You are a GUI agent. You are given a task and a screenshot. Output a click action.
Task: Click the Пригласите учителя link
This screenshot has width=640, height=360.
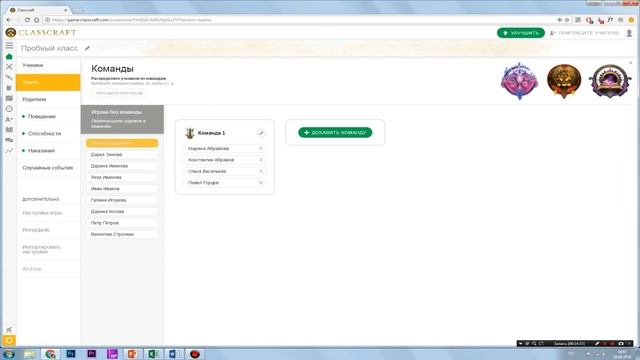(584, 33)
